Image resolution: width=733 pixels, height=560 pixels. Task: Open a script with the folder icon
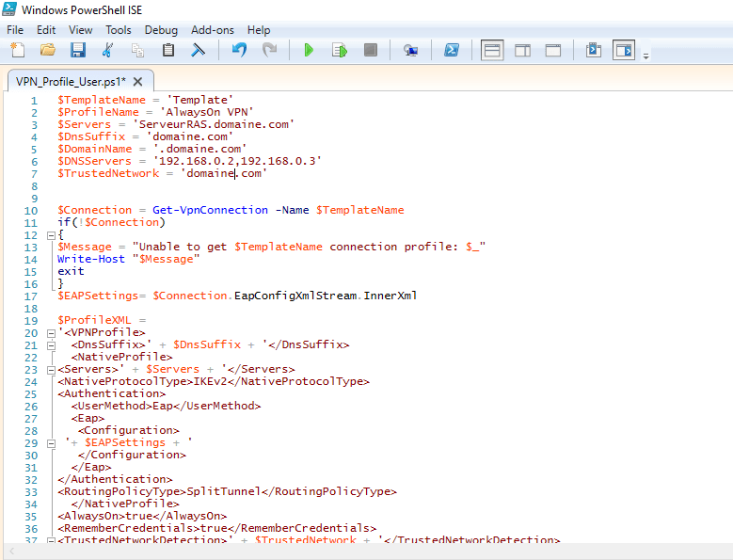(48, 50)
